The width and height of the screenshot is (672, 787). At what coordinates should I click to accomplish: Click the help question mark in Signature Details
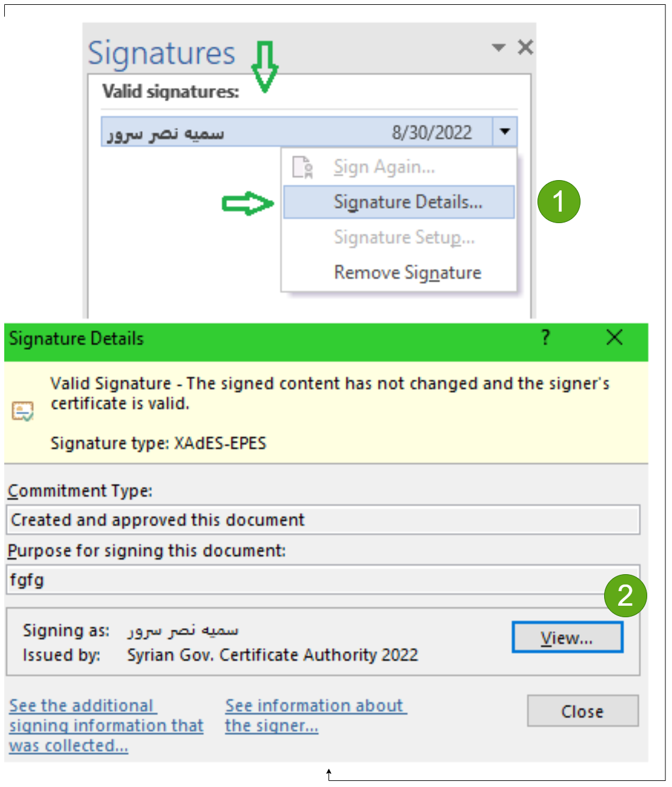pyautogui.click(x=545, y=337)
